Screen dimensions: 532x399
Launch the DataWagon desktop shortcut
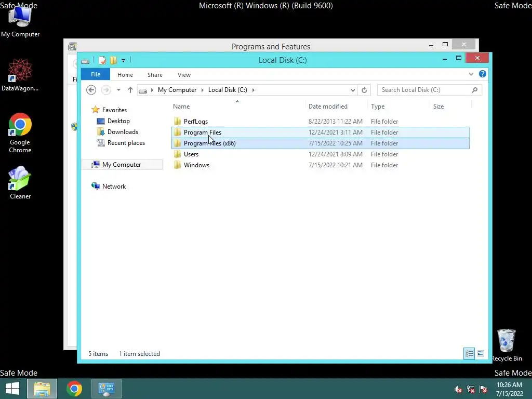pyautogui.click(x=20, y=75)
